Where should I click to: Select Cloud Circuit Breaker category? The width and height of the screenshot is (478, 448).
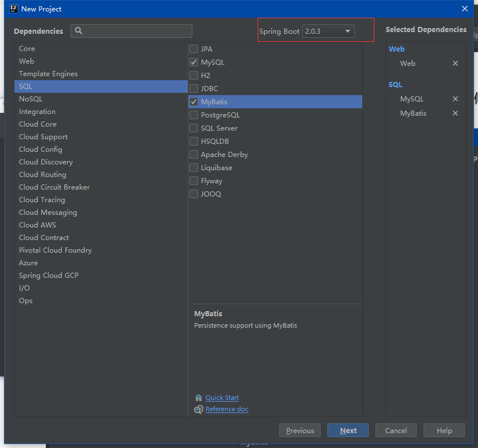[x=101, y=187]
